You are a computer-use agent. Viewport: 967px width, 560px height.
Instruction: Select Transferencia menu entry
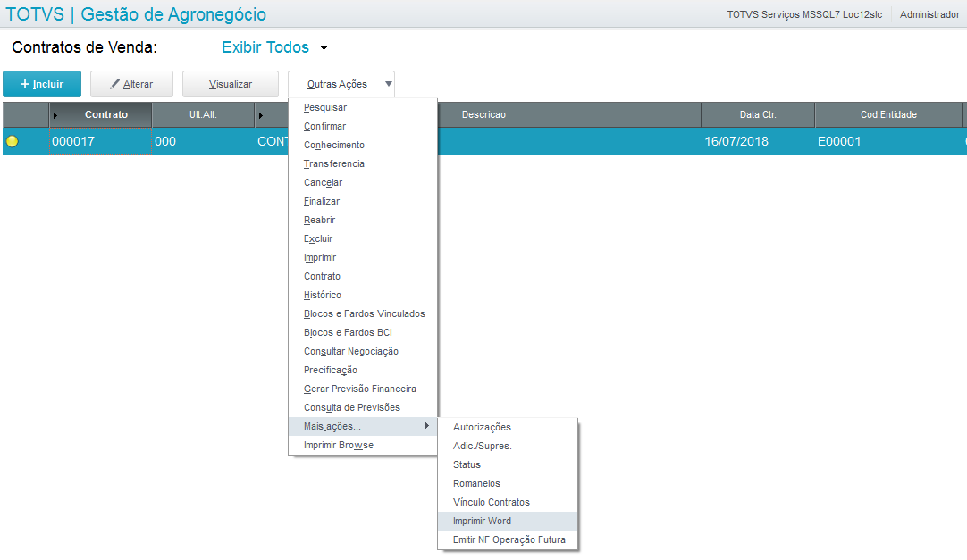point(363,163)
